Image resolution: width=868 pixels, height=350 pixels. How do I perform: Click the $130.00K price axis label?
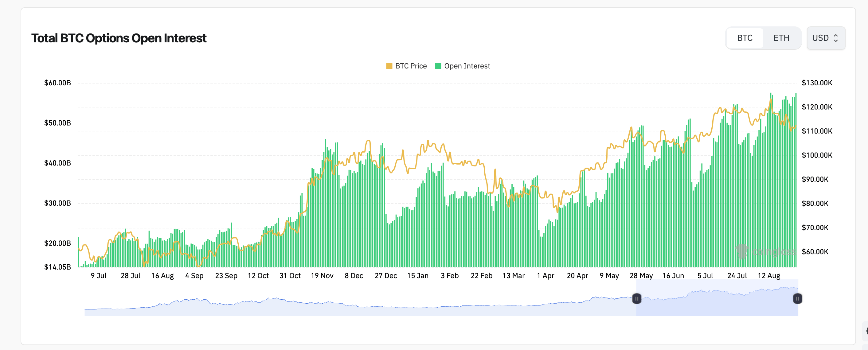pyautogui.click(x=817, y=83)
